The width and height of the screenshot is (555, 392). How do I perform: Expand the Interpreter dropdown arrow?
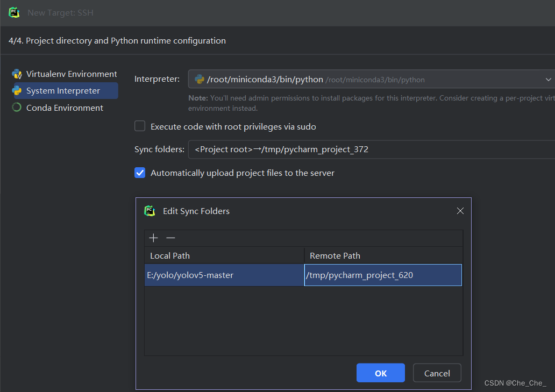(x=548, y=80)
